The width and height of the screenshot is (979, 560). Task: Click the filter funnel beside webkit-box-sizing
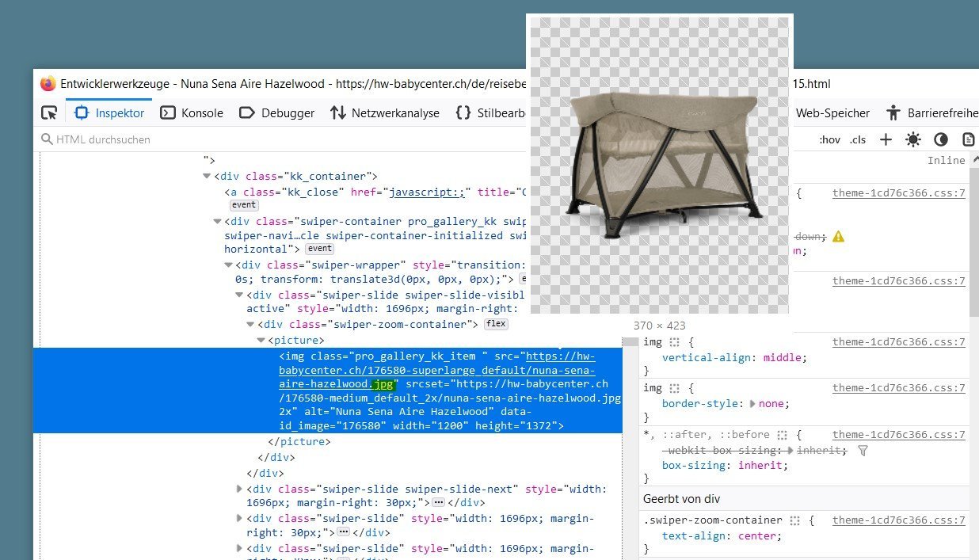click(863, 450)
